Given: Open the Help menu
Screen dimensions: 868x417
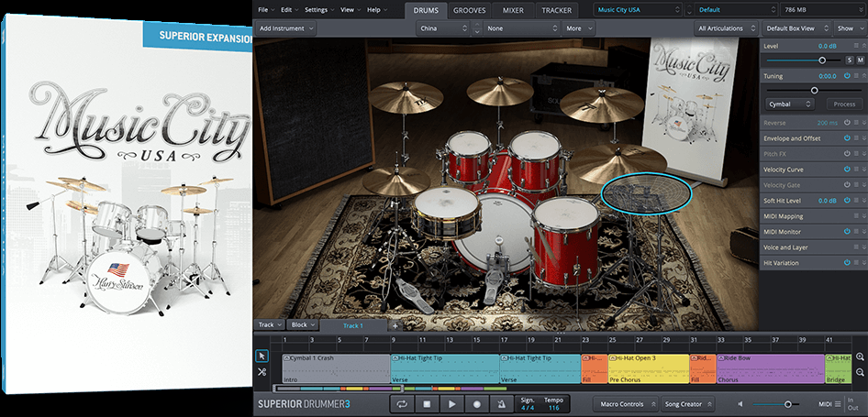Looking at the screenshot, I should [x=377, y=10].
